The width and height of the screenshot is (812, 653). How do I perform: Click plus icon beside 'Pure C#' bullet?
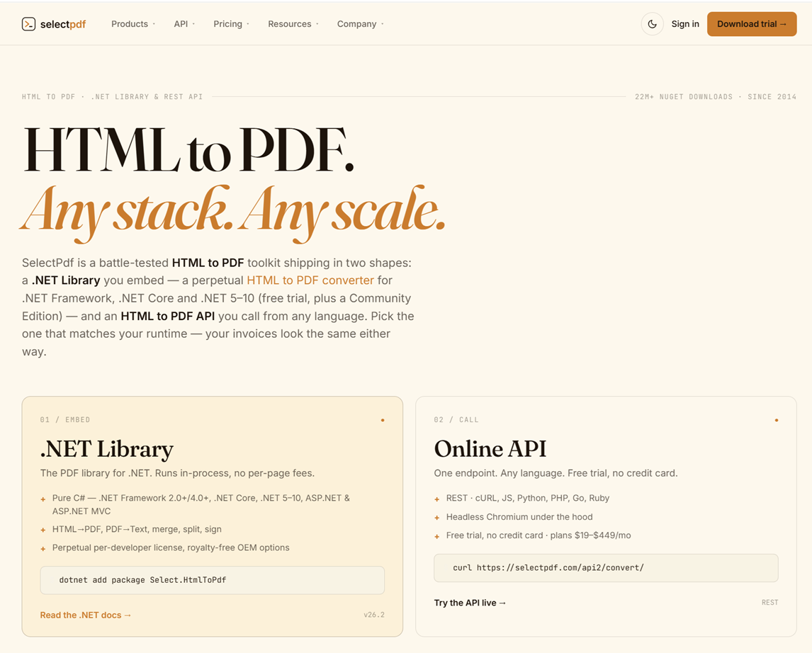[43, 499]
